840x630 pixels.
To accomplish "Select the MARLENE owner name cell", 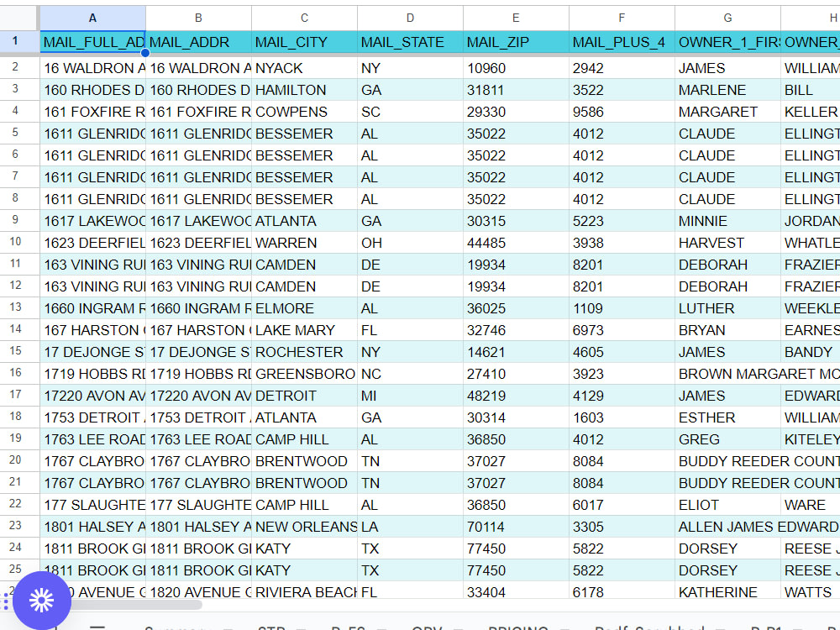I will (x=727, y=90).
